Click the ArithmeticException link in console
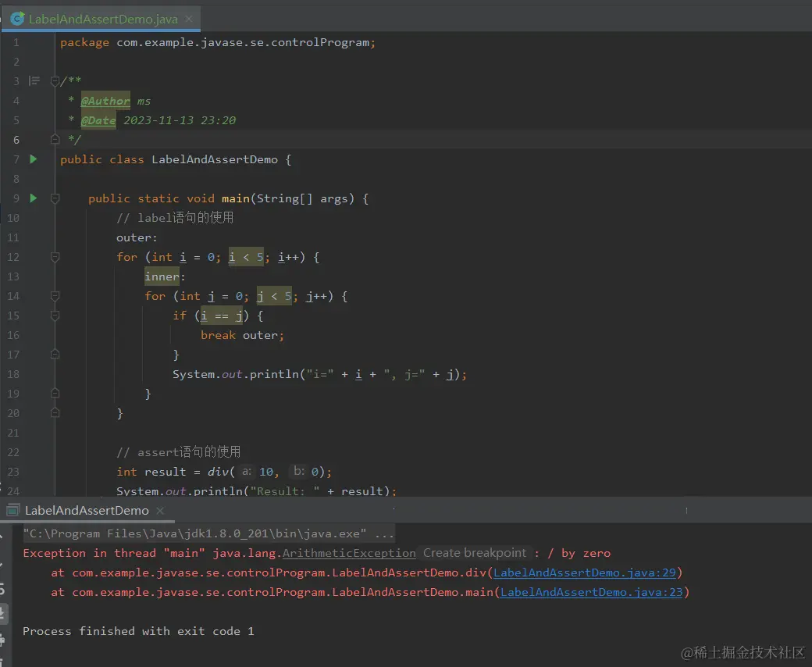This screenshot has height=667, width=812. point(349,553)
